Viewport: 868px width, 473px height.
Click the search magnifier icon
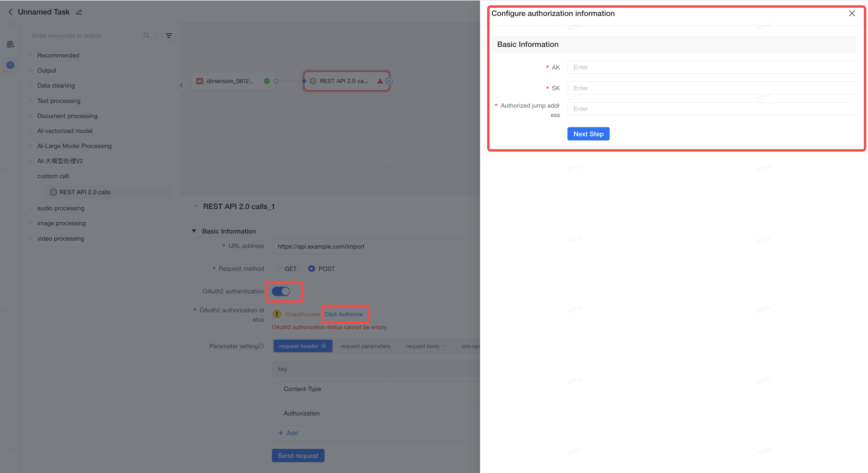coord(146,36)
